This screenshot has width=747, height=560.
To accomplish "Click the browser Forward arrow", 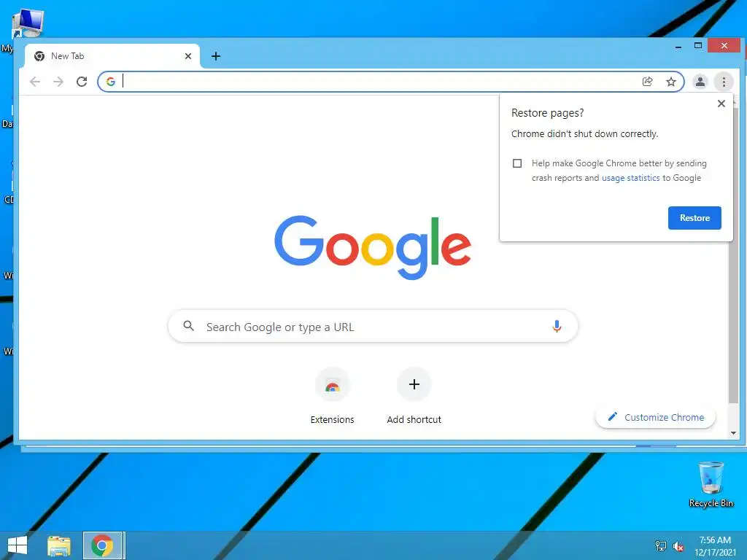I will point(58,82).
